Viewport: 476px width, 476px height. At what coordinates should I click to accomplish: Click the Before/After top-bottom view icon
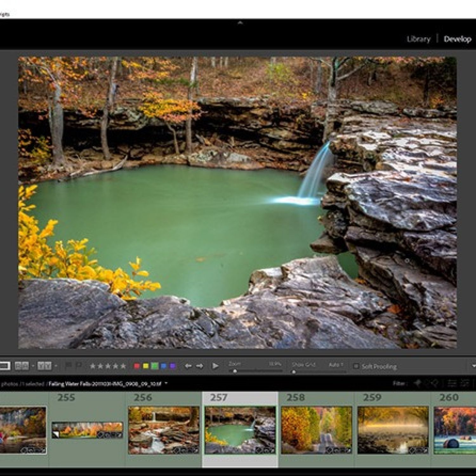tap(44, 366)
